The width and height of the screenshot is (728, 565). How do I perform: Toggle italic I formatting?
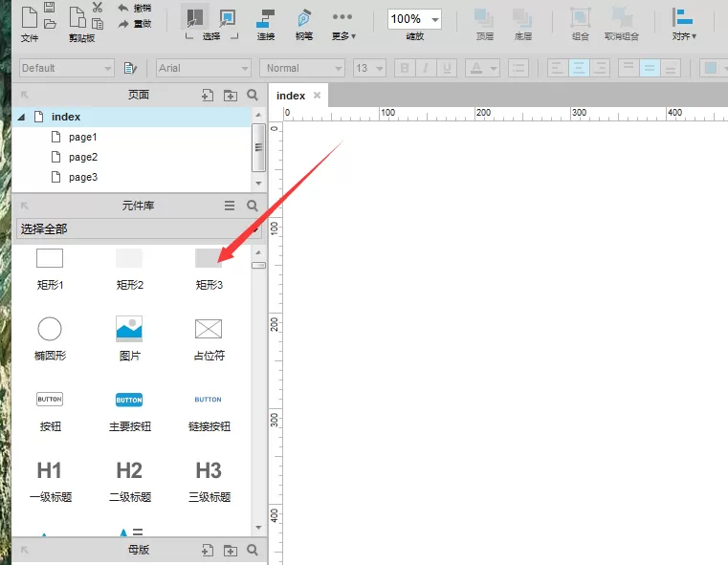(425, 68)
